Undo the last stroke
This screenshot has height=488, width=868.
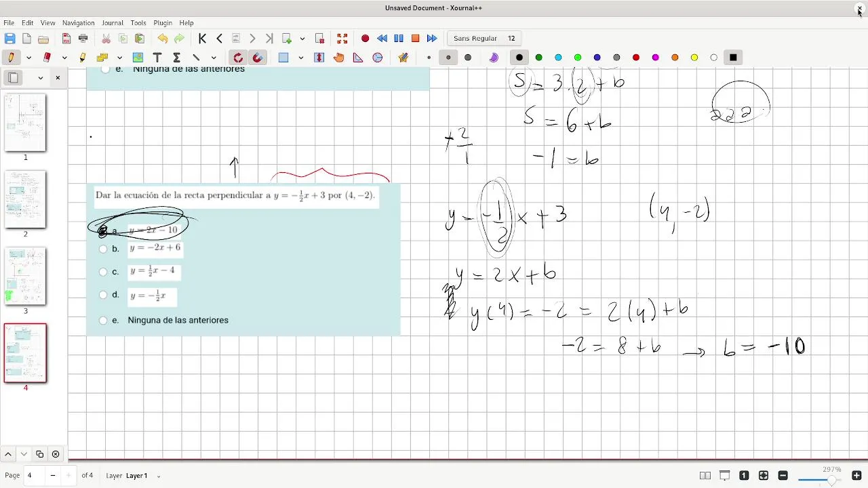[x=162, y=39]
